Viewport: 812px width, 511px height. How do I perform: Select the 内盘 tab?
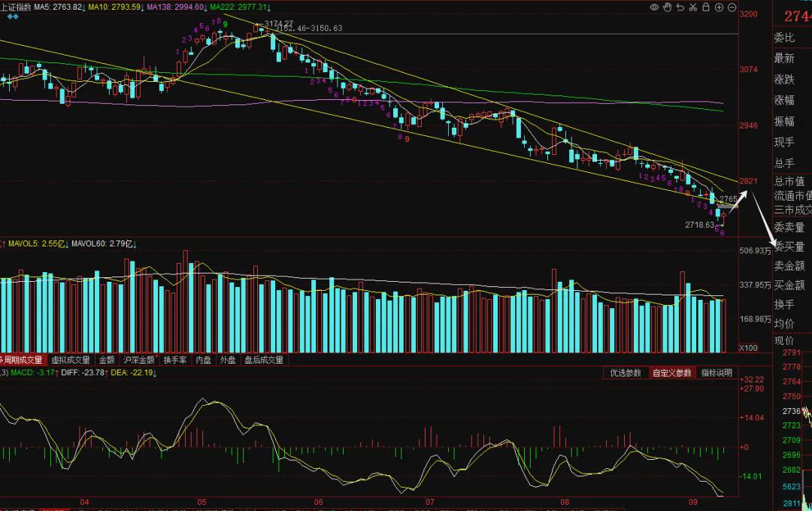pyautogui.click(x=204, y=359)
